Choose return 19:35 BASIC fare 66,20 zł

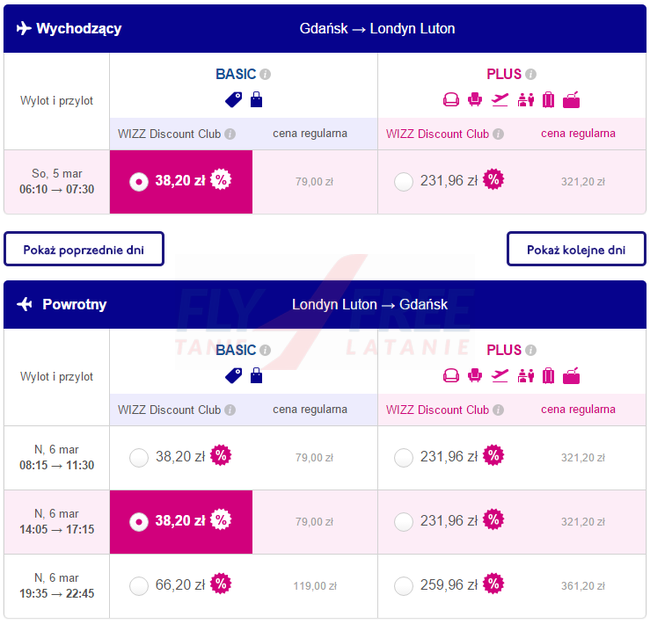click(139, 585)
